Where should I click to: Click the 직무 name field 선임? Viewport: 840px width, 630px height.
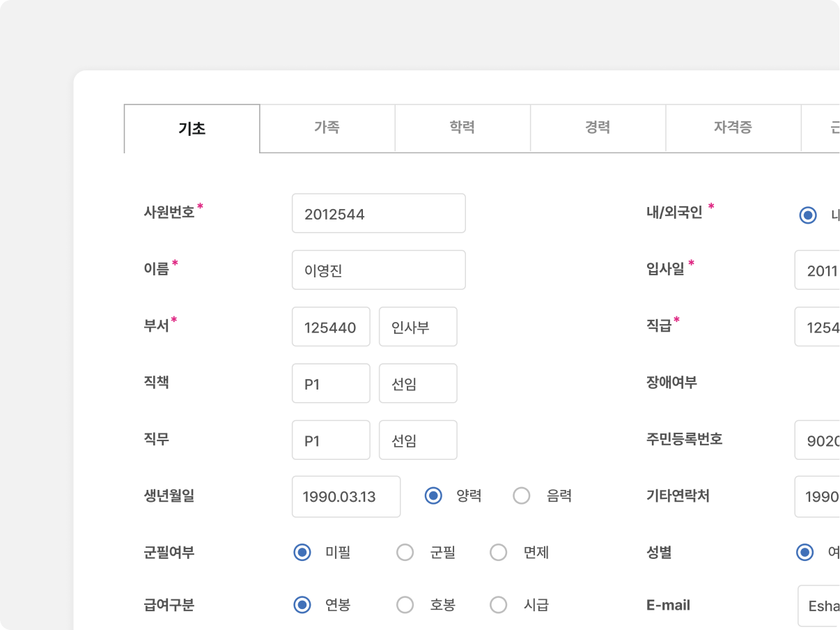coord(418,440)
